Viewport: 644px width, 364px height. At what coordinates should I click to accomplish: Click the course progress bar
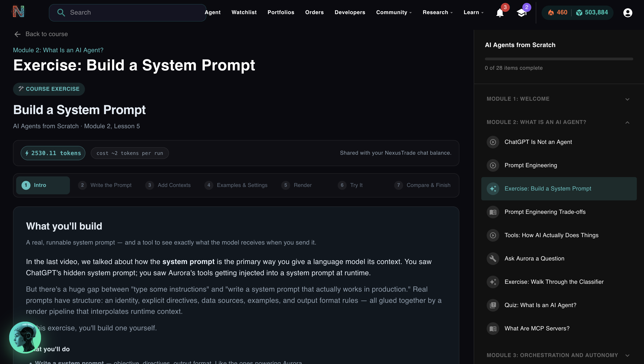559,59
